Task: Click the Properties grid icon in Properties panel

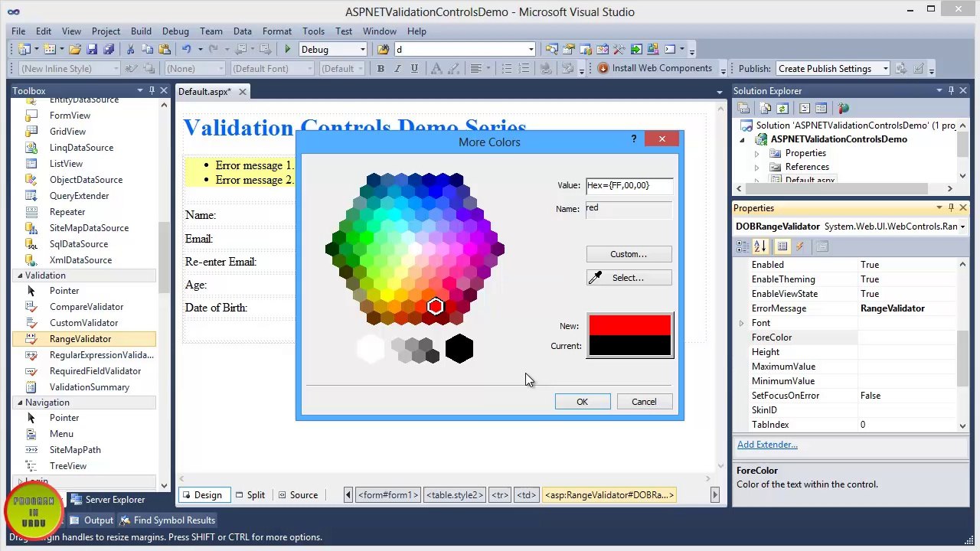Action: tap(782, 246)
